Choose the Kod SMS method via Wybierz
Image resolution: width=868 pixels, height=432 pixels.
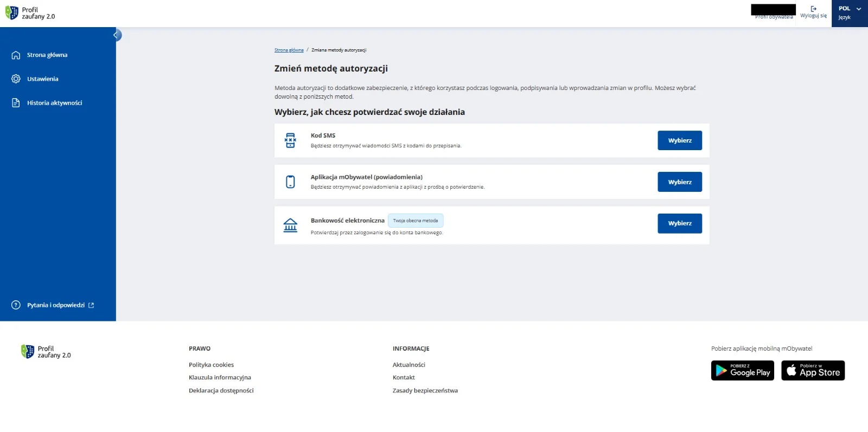point(680,140)
